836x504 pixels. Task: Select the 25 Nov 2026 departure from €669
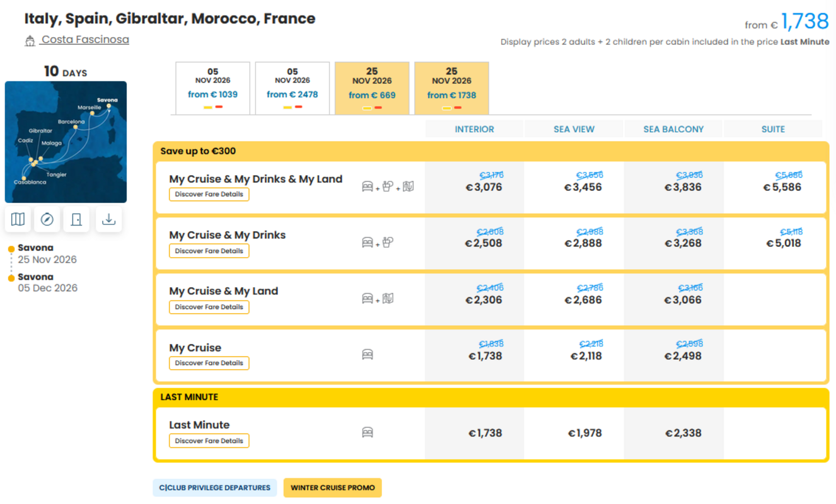[x=372, y=88]
